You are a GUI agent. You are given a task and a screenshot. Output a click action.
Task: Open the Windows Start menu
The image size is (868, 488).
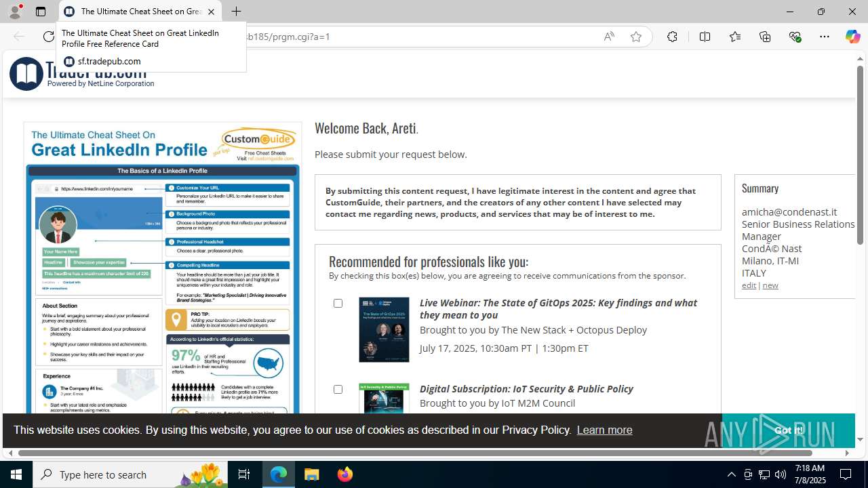tap(16, 474)
